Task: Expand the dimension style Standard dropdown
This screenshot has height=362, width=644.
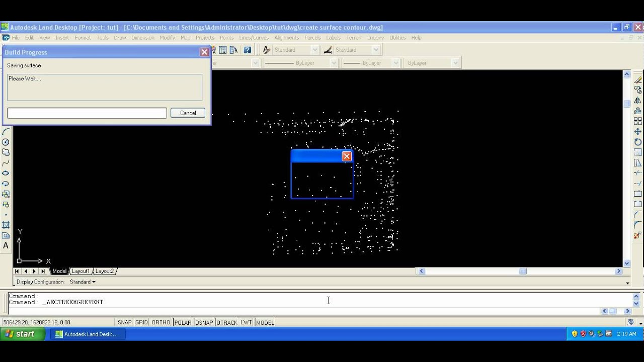Action: click(376, 50)
